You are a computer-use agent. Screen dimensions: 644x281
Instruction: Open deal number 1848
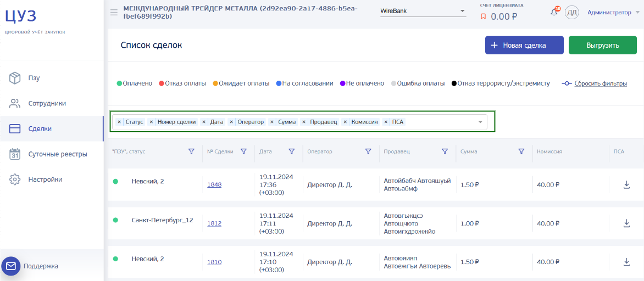(214, 184)
